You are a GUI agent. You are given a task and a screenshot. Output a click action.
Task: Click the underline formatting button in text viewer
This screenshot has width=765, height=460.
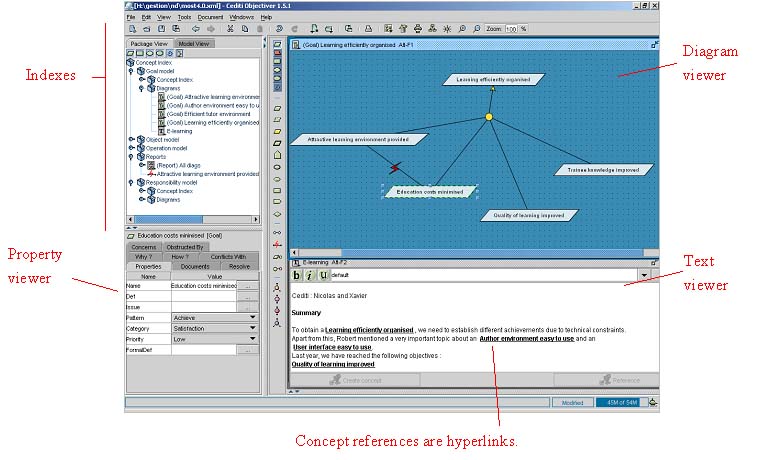(323, 275)
